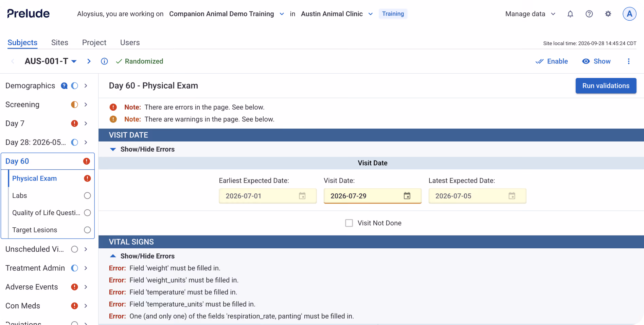The image size is (644, 325).
Task: Click the Run validations button
Action: [x=606, y=86]
